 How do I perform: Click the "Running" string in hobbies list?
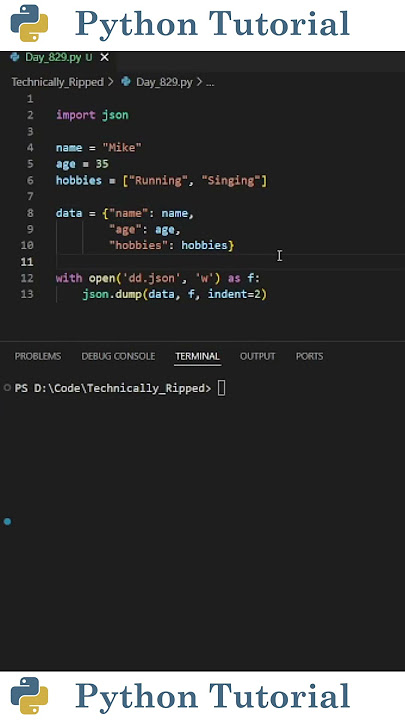click(159, 180)
